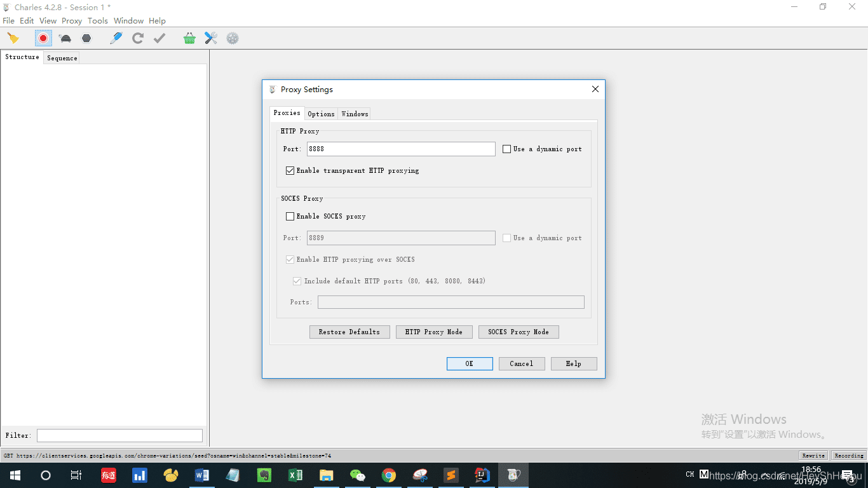Open Sublime Text from the taskbar
Viewport: 868px width, 488px height.
[451, 475]
